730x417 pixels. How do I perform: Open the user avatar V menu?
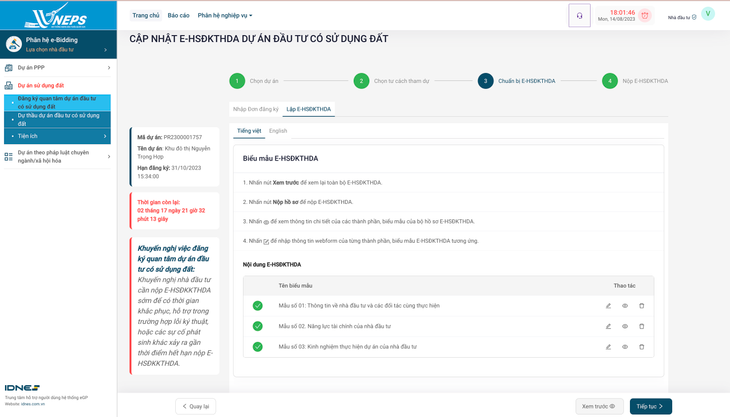[x=708, y=14]
